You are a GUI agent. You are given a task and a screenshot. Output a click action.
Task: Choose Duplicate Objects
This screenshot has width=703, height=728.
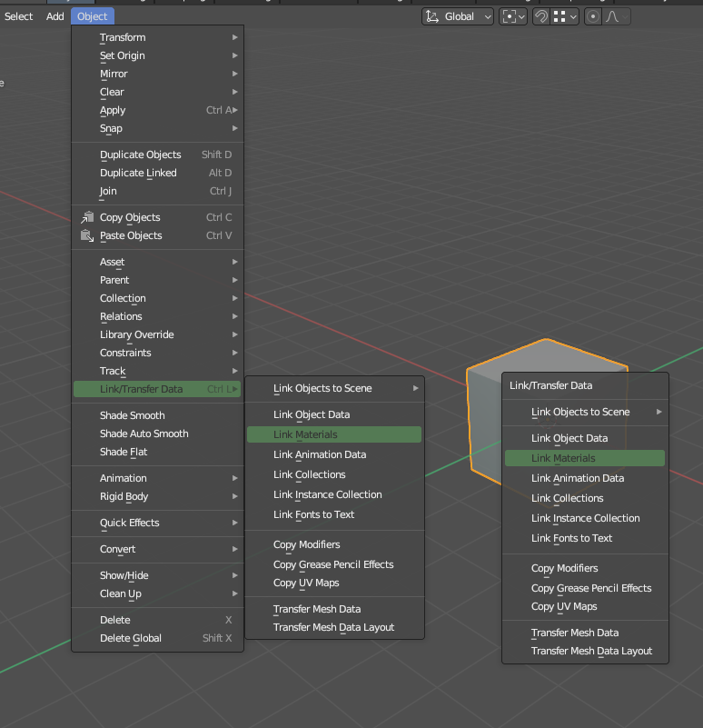click(x=157, y=155)
